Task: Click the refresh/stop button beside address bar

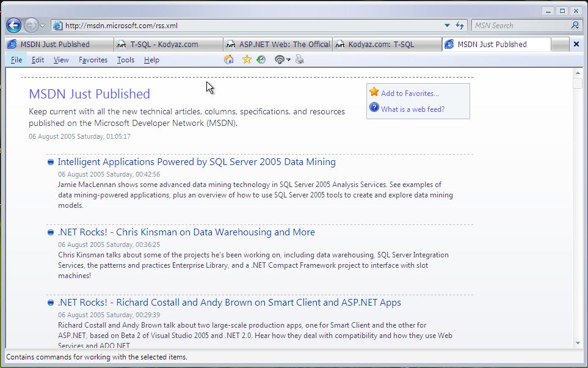Action: click(460, 26)
